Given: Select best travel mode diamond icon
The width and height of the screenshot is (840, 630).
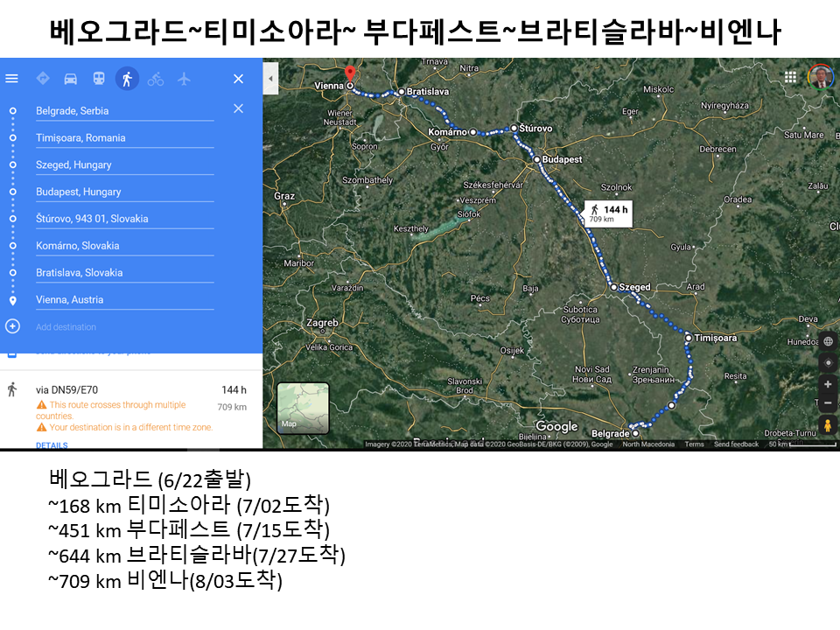Looking at the screenshot, I should point(43,79).
